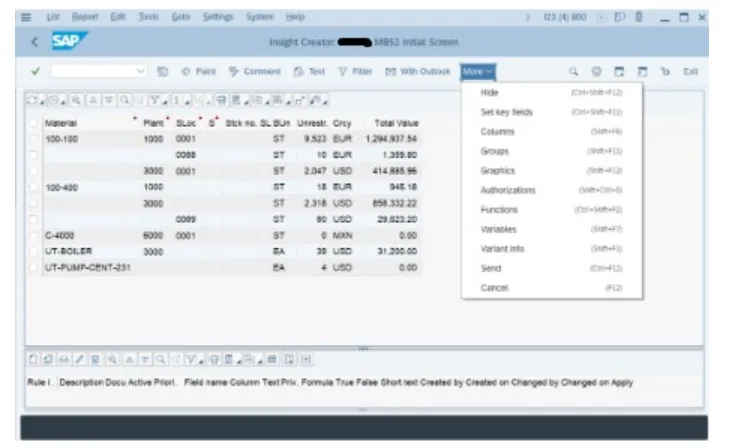This screenshot has height=448, width=729.
Task: Select the row checkbox for 414,885.96 line
Action: [x=33, y=171]
